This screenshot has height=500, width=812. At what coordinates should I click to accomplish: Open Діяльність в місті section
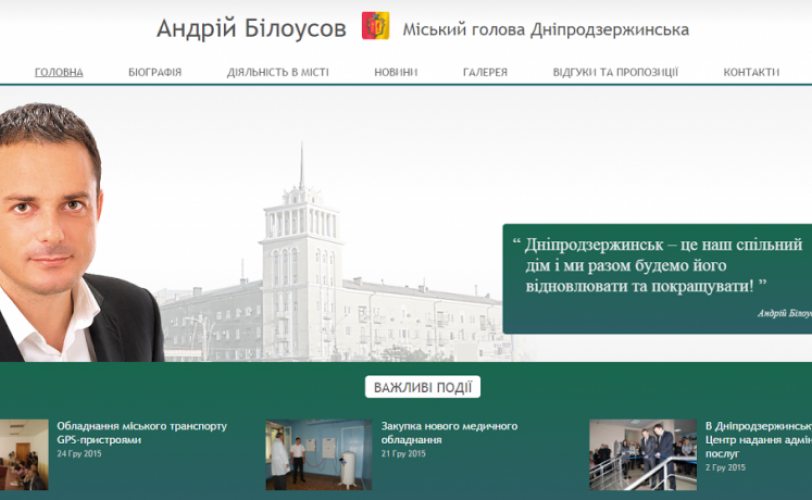[278, 72]
